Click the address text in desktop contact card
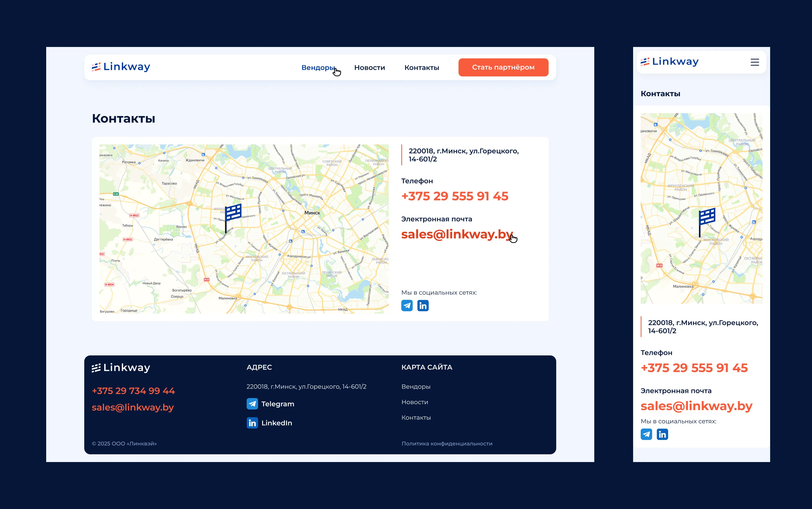This screenshot has width=812, height=509. click(x=464, y=155)
